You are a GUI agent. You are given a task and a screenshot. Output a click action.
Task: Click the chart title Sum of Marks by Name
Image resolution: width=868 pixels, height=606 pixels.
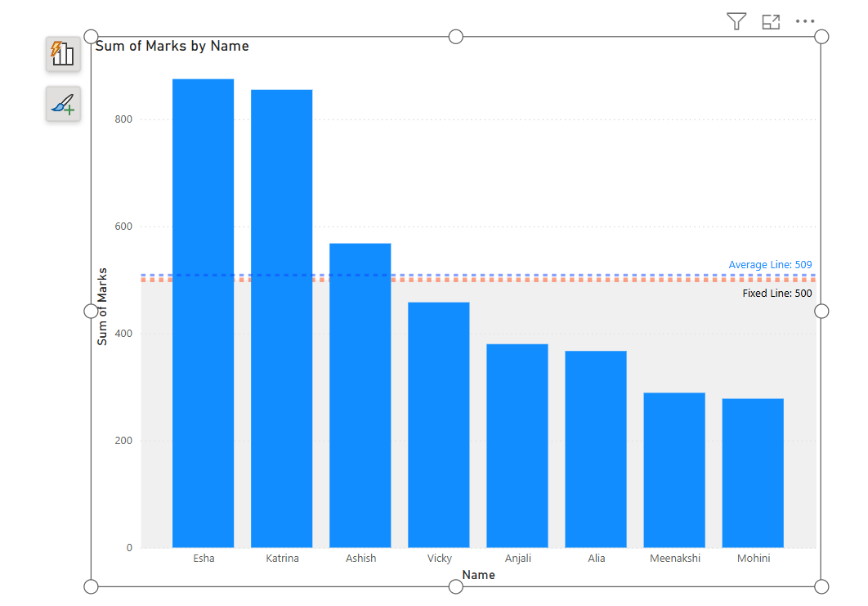coord(172,46)
